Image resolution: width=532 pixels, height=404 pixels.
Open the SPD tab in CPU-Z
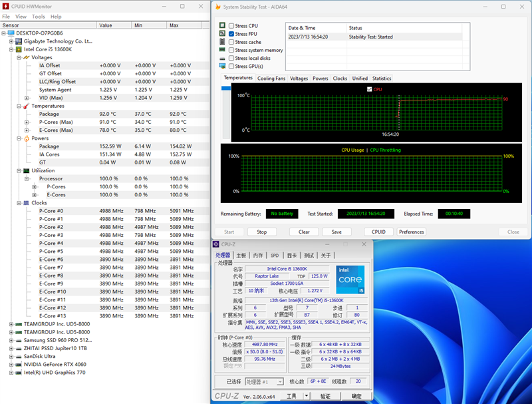(x=275, y=256)
